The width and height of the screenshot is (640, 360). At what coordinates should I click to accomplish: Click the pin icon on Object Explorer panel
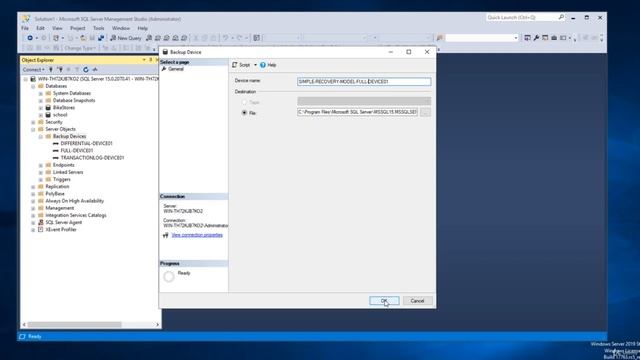(x=150, y=60)
